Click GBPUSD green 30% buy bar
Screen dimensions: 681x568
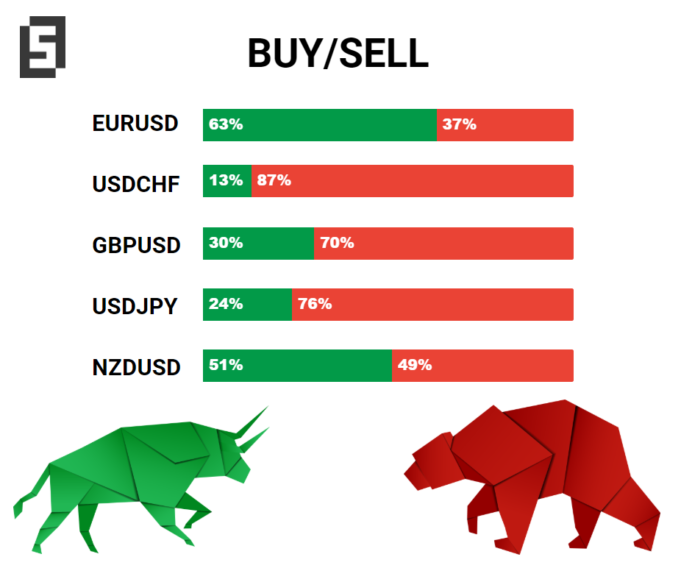[x=258, y=244]
